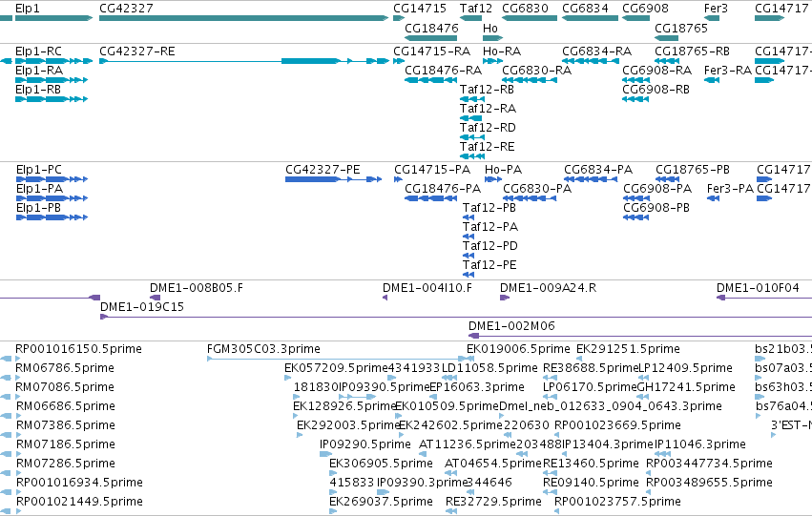812x516 pixels.
Task: Click the DME1-010F04 clone label
Action: click(x=758, y=288)
